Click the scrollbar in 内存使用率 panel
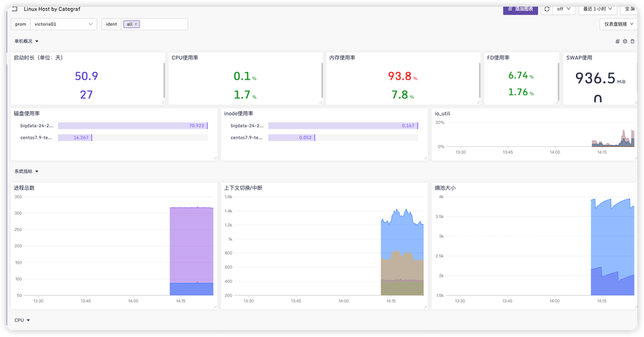The width and height of the screenshot is (644, 337). tap(480, 80)
